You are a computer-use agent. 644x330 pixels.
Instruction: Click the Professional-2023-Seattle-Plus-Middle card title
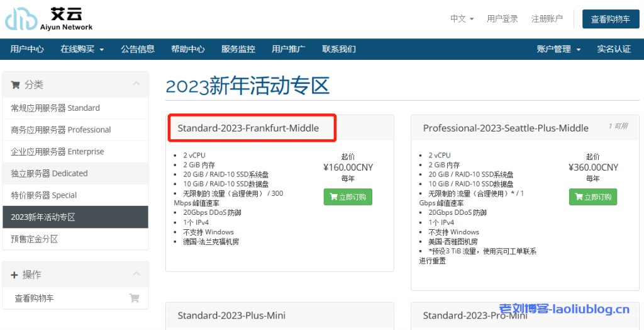(x=506, y=128)
